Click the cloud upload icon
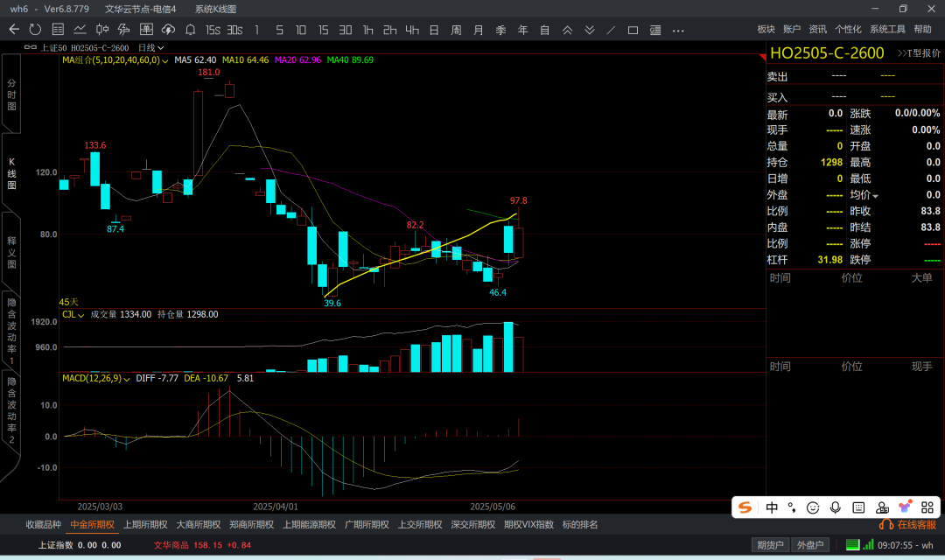 pyautogui.click(x=168, y=30)
